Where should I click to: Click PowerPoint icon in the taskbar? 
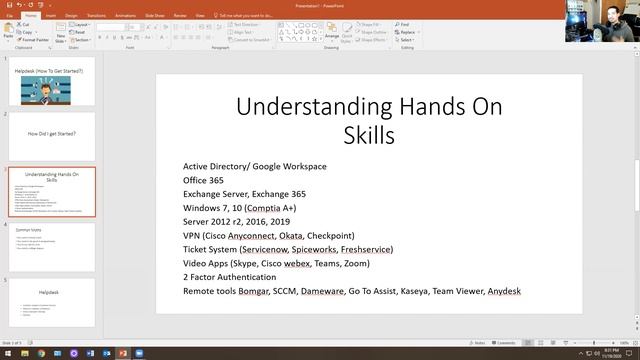(123, 353)
